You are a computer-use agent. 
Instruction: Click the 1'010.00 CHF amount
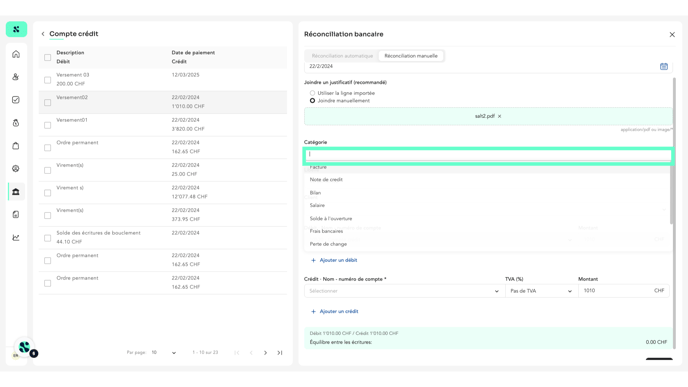[x=188, y=106]
